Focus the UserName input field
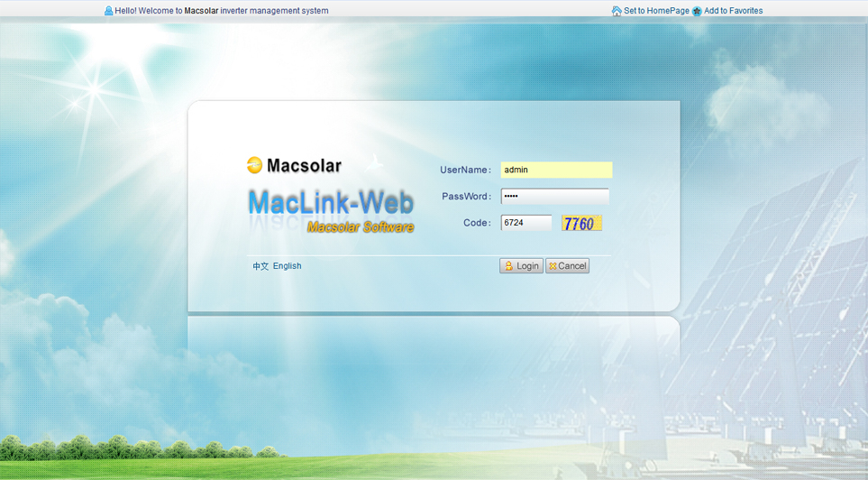This screenshot has height=480, width=868. click(556, 170)
